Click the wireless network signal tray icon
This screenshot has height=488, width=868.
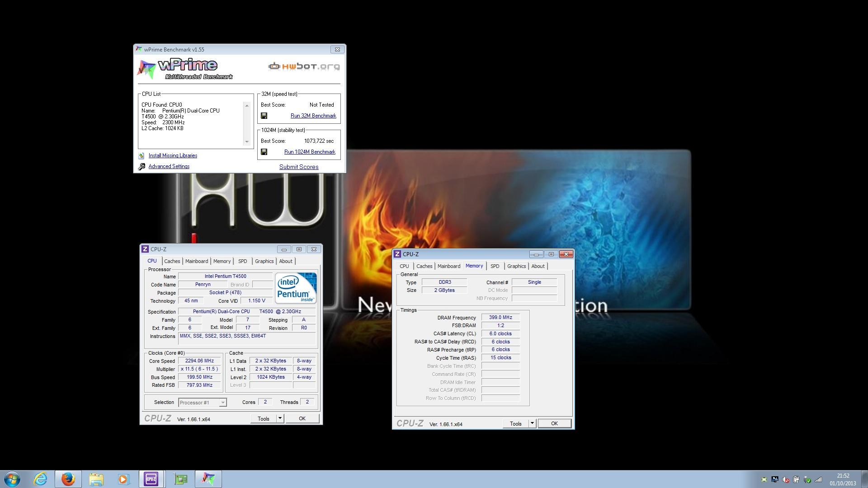(x=818, y=479)
